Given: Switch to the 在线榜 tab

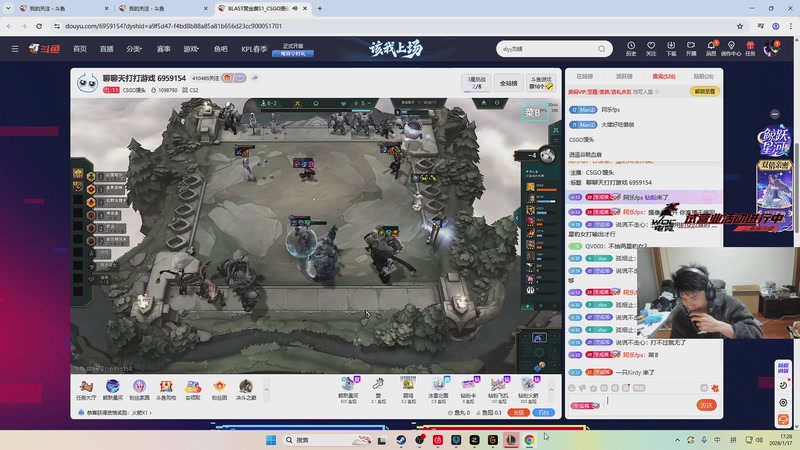Looking at the screenshot, I should 585,77.
